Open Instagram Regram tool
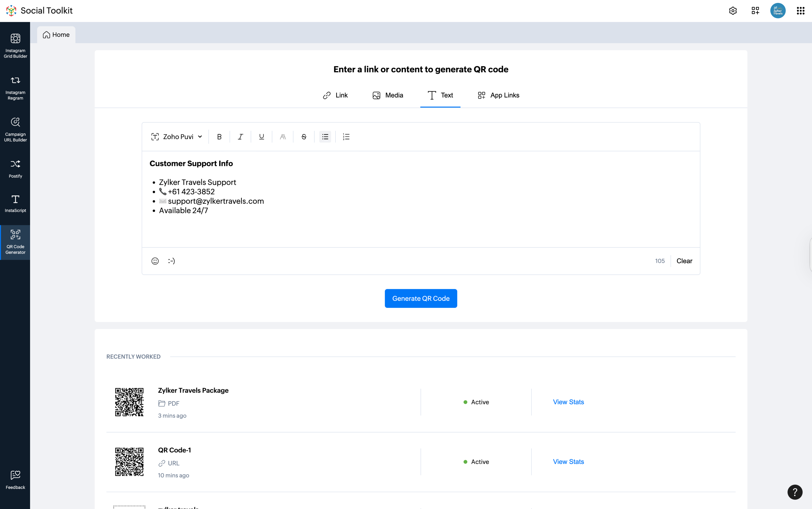The image size is (812, 509). 15,88
